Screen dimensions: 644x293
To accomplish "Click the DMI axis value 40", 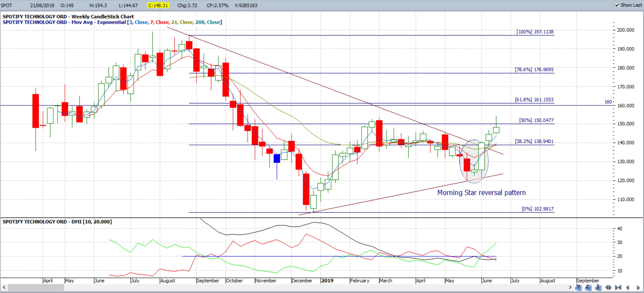I will pyautogui.click(x=620, y=229).
